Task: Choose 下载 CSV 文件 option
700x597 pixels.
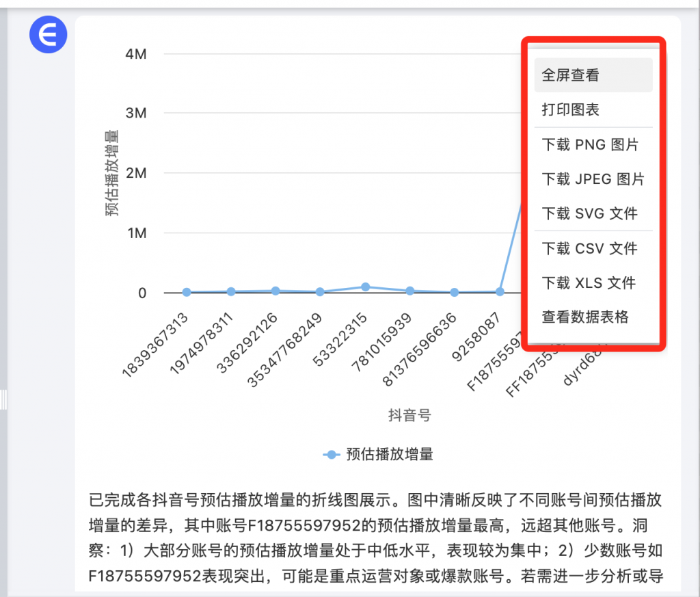Action: 593,248
